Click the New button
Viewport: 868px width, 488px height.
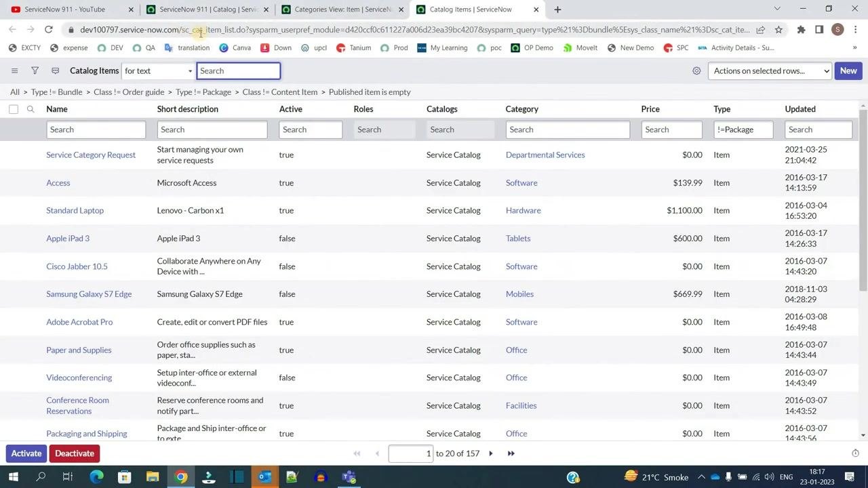tap(848, 70)
